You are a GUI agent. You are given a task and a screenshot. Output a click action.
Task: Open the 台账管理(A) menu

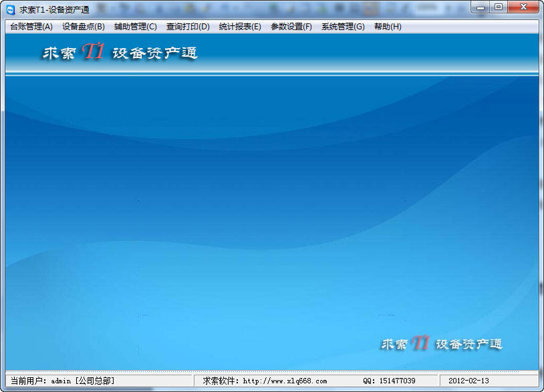(31, 27)
